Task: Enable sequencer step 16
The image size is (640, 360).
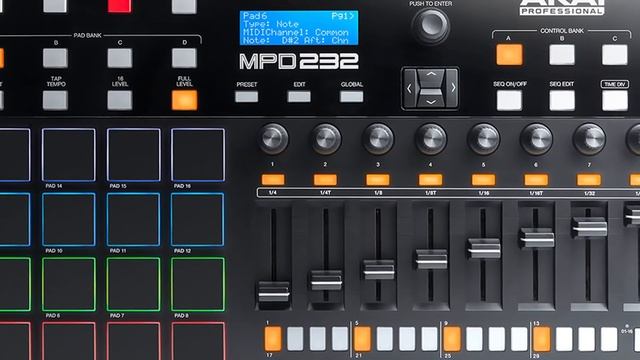Action: (x=609, y=339)
